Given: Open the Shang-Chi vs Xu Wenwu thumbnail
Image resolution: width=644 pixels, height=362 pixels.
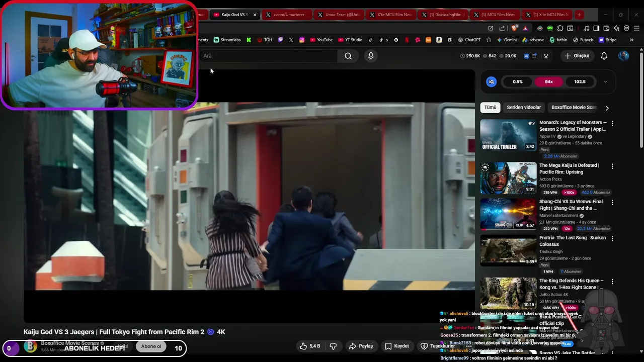Looking at the screenshot, I should (x=508, y=214).
